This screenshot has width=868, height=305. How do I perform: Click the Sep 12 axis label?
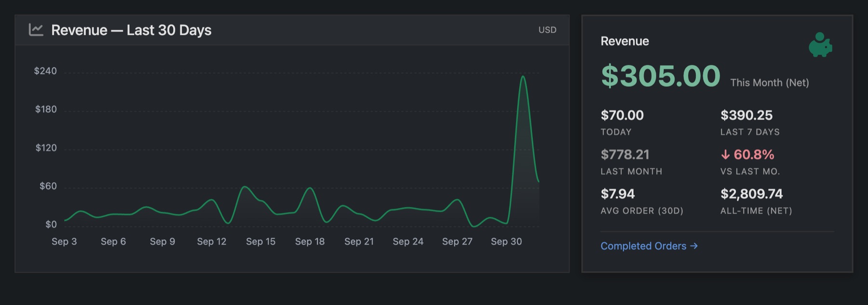[x=212, y=241]
